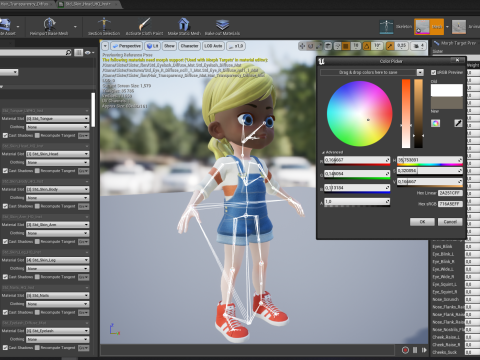Image resolution: width=480 pixels, height=360 pixels.
Task: Open Std_Skin_Body material slot dropdown
Action: pos(58,189)
